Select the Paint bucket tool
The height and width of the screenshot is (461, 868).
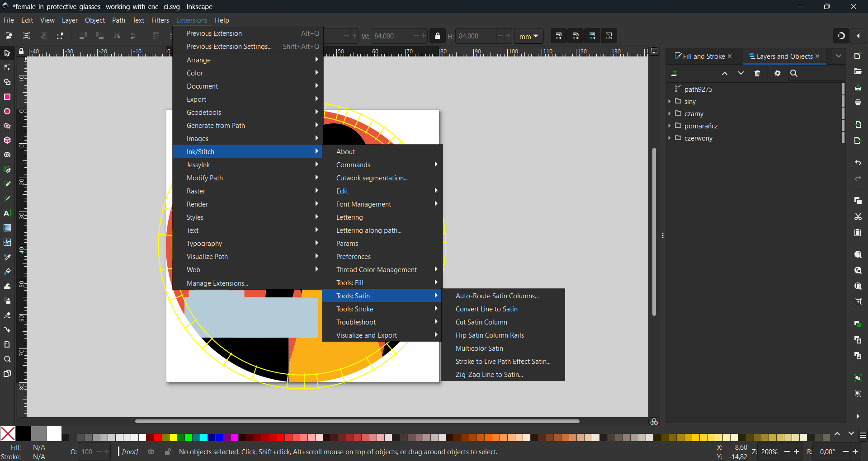point(7,271)
